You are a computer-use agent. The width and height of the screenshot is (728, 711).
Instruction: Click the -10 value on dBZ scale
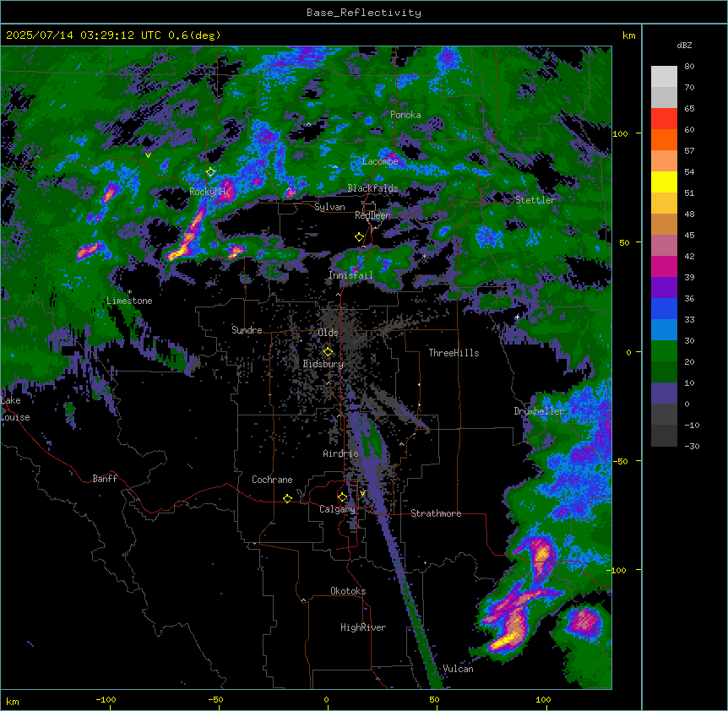[692, 425]
